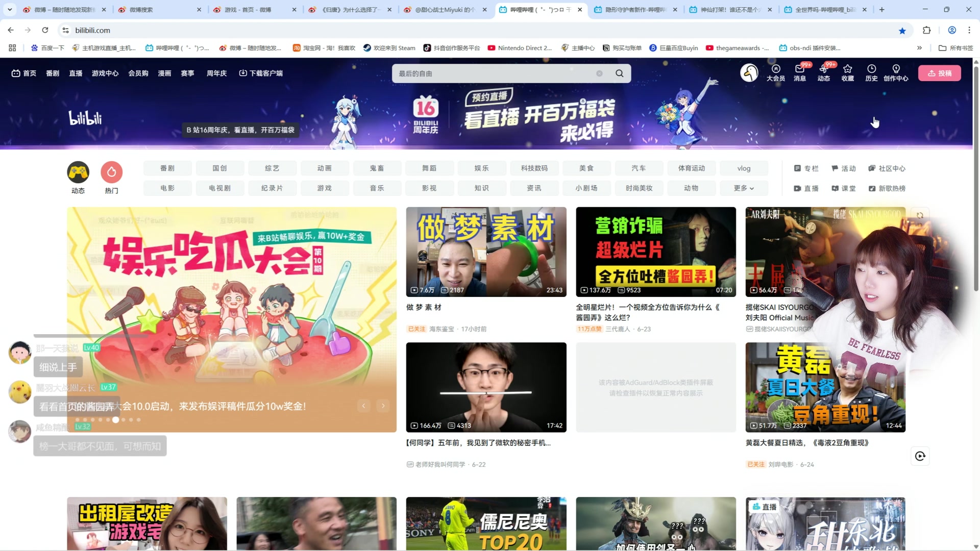Expand the 更多 categories dropdown
Viewport: 980px width, 551px height.
click(x=744, y=188)
